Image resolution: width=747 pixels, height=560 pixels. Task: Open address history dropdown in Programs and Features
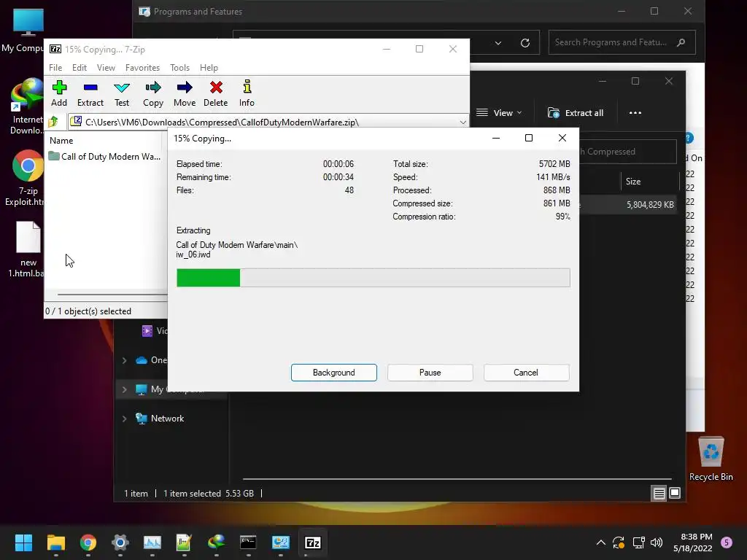(498, 43)
